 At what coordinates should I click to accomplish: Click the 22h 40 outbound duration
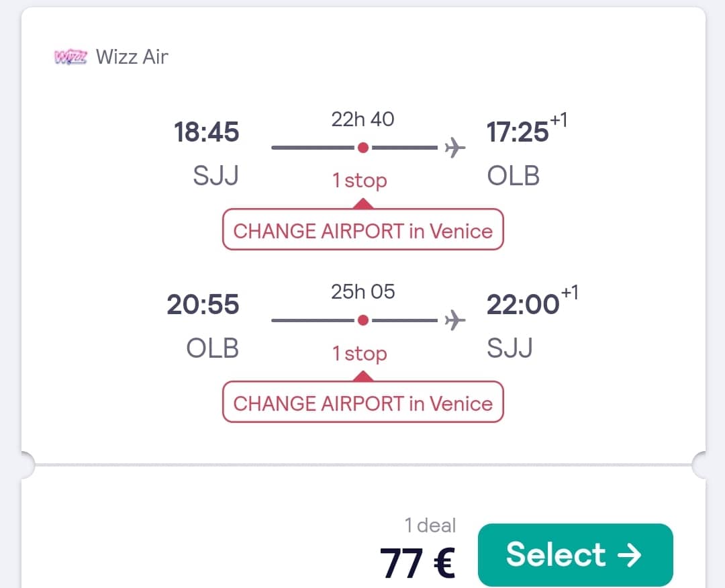click(362, 119)
